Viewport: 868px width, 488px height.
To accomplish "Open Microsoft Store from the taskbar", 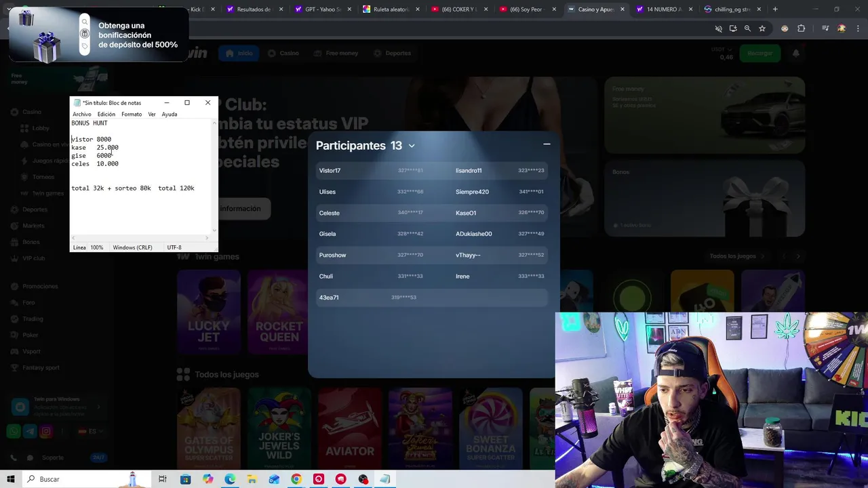I will point(185,479).
